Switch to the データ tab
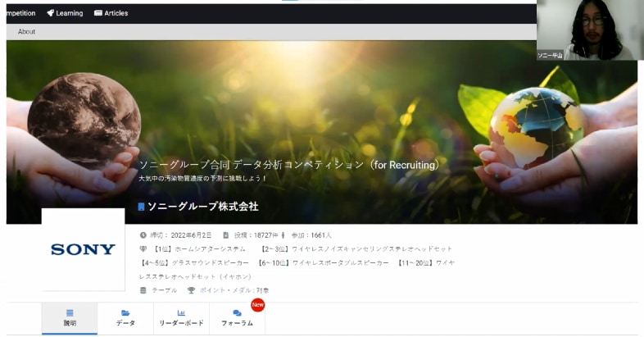The height and width of the screenshot is (337, 644). tap(125, 318)
